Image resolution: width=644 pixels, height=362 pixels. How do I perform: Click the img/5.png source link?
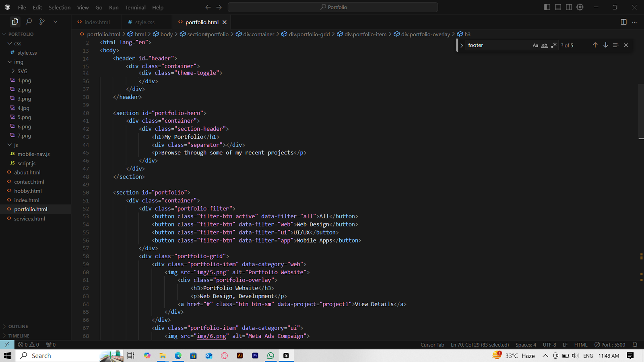click(211, 272)
